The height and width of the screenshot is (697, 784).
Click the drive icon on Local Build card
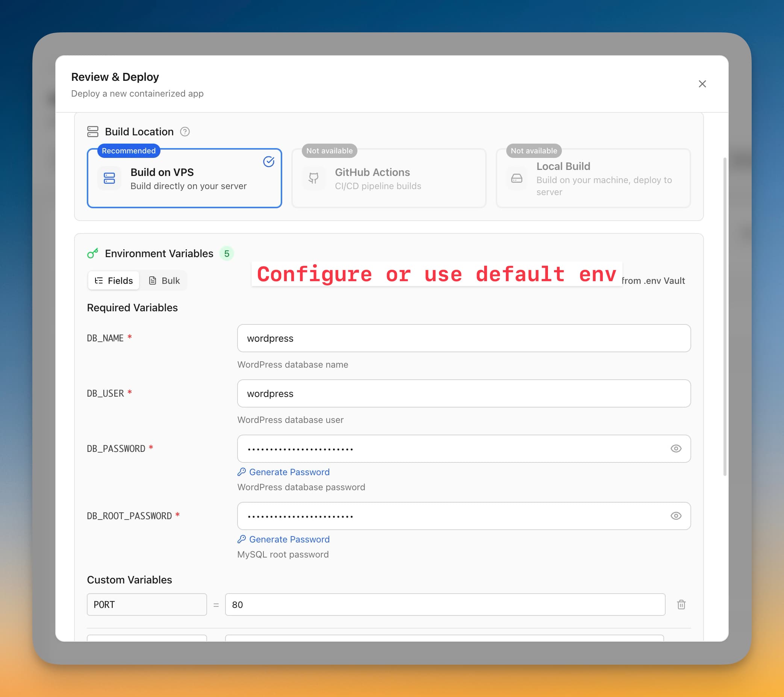[517, 178]
